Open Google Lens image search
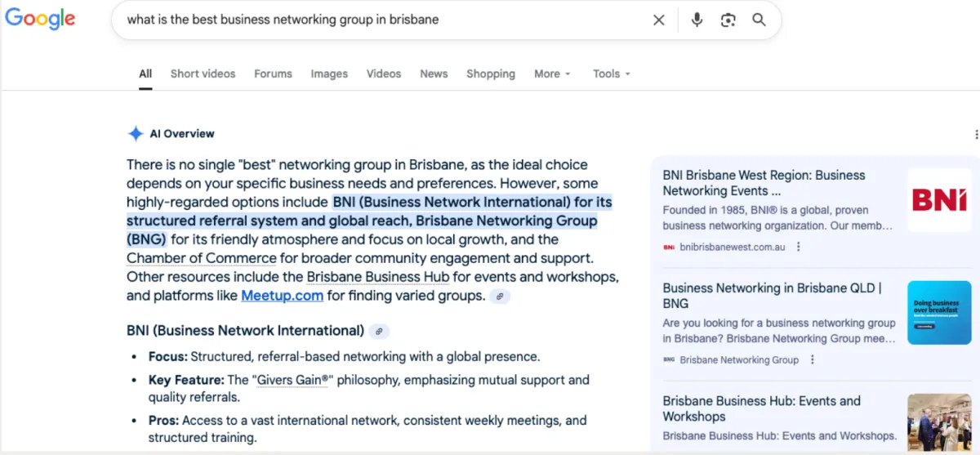980x455 pixels. pos(728,20)
